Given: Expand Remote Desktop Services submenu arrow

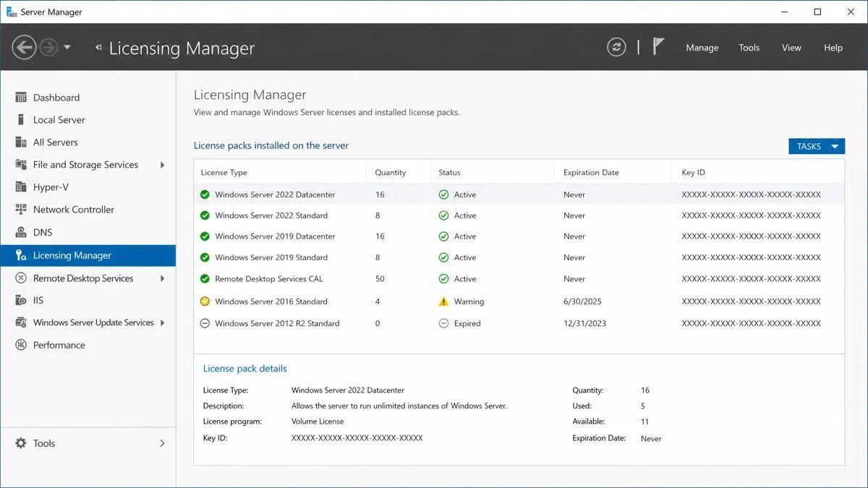Looking at the screenshot, I should coord(162,278).
